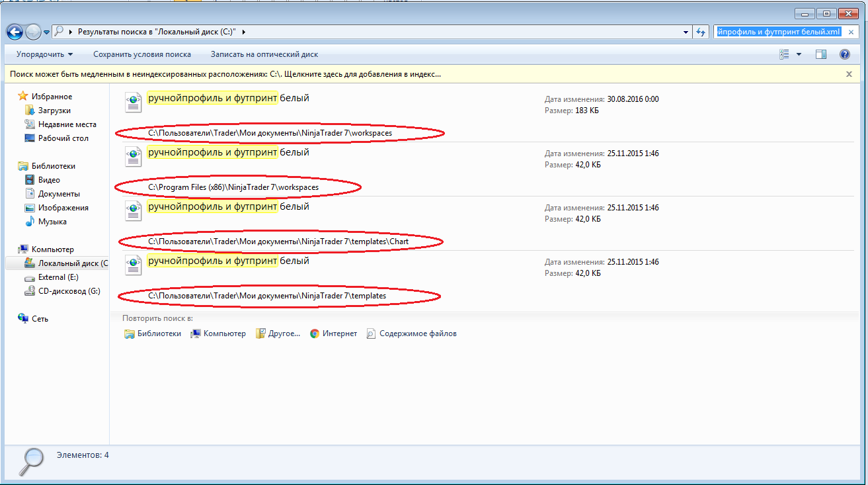This screenshot has width=868, height=485.
Task: Select file icon in templates\Chart result
Action: tap(134, 210)
